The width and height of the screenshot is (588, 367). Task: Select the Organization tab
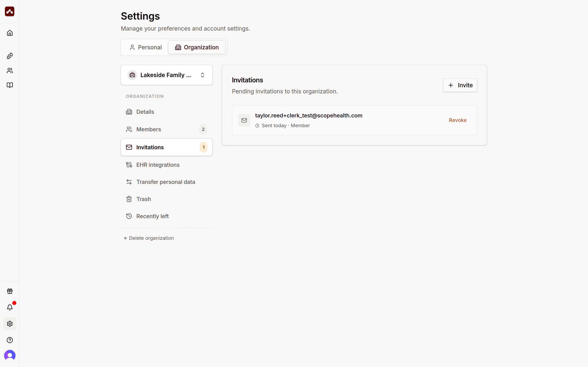click(197, 47)
